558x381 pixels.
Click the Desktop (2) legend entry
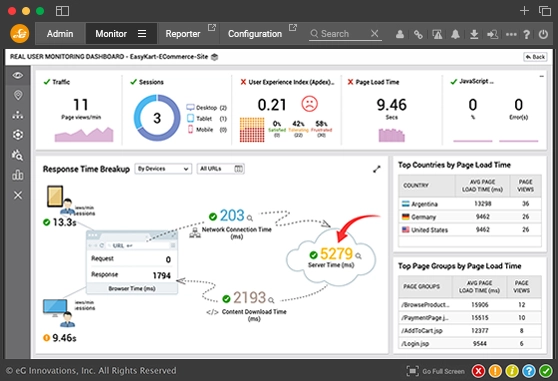point(207,107)
